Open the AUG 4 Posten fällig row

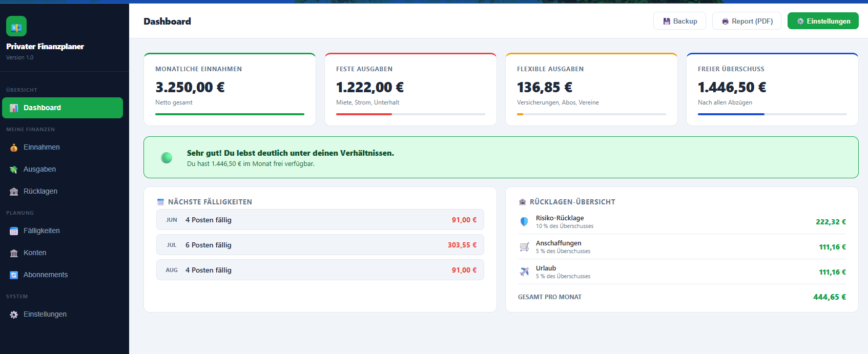320,270
